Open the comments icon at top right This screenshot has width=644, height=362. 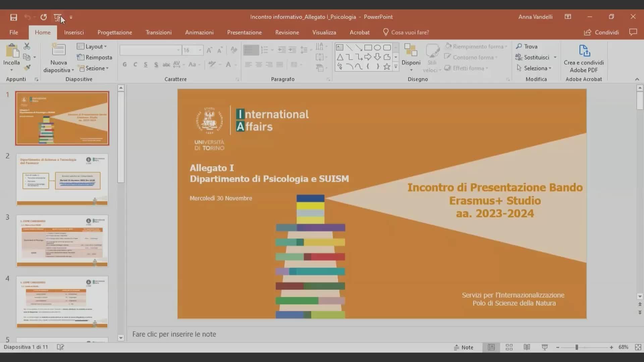tap(633, 32)
